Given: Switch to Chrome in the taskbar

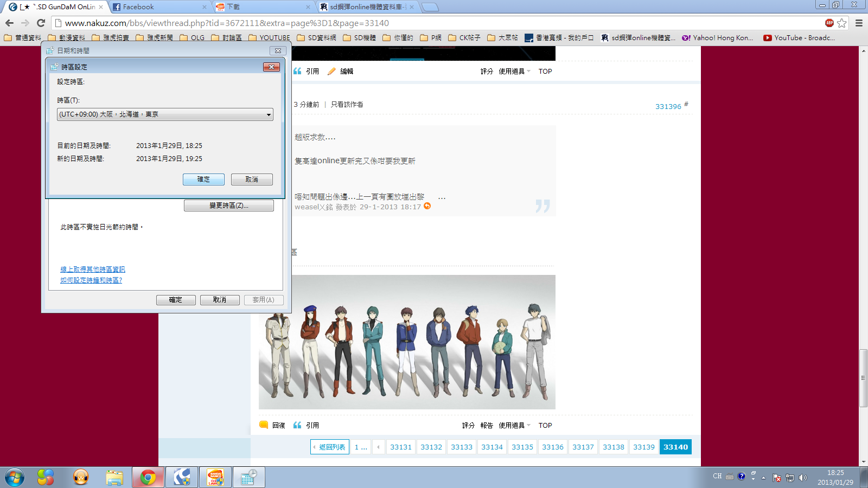Looking at the screenshot, I should 148,477.
